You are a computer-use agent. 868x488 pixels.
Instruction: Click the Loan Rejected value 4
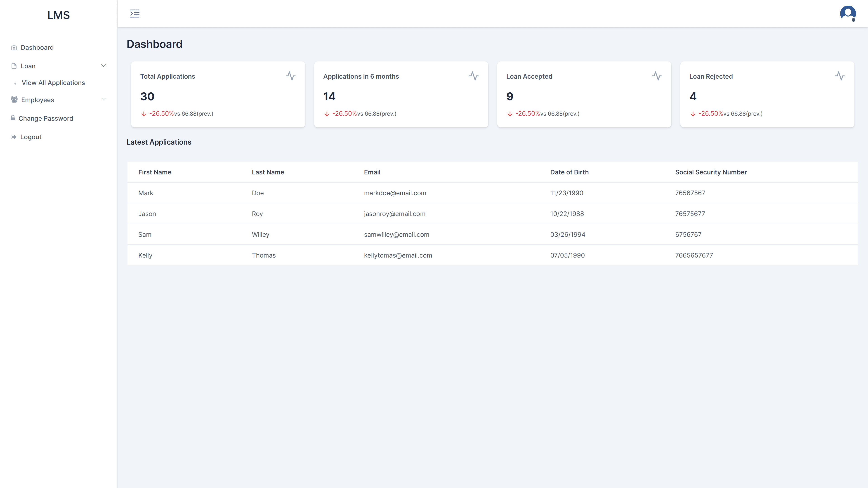693,96
